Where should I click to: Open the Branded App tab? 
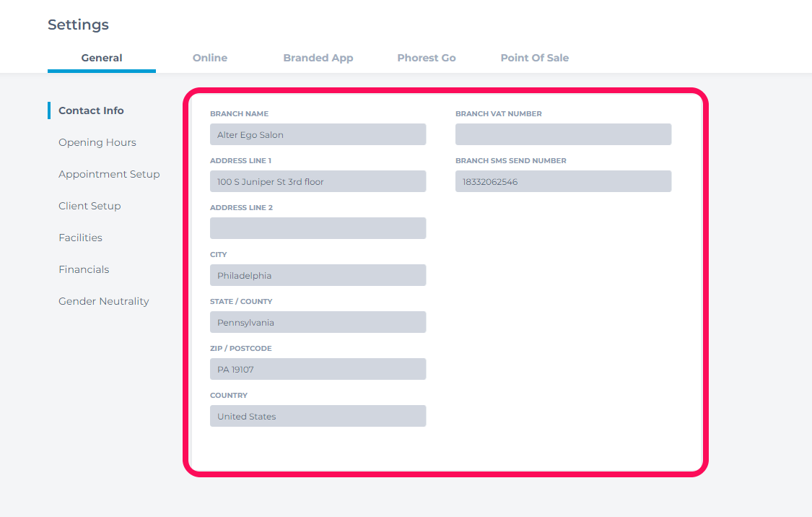[318, 58]
